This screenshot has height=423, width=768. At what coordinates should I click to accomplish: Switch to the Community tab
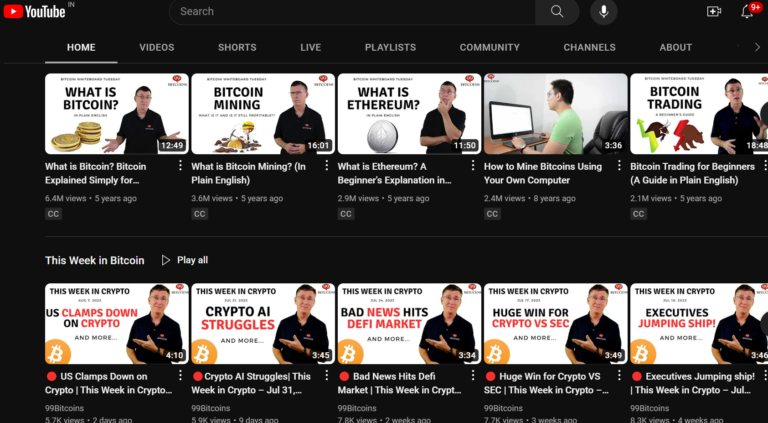(x=489, y=47)
